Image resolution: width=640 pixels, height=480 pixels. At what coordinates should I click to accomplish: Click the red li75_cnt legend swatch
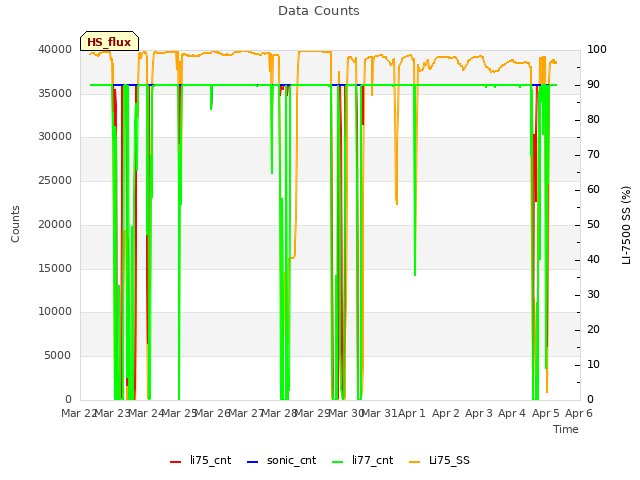pos(176,462)
